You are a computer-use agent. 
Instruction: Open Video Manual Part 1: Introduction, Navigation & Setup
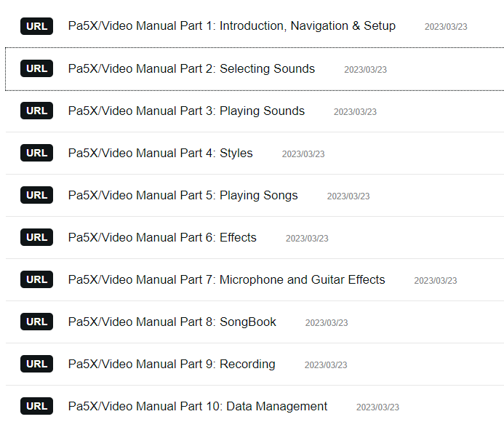point(232,25)
